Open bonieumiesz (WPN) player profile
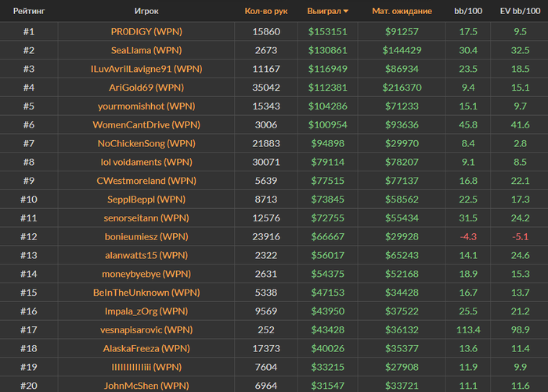The height and width of the screenshot is (392, 548). 146,236
